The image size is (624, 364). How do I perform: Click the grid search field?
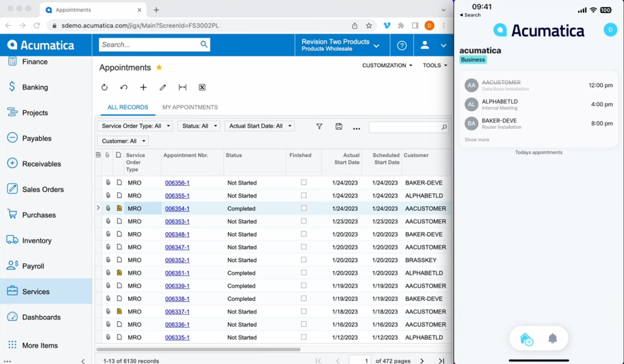(x=408, y=127)
